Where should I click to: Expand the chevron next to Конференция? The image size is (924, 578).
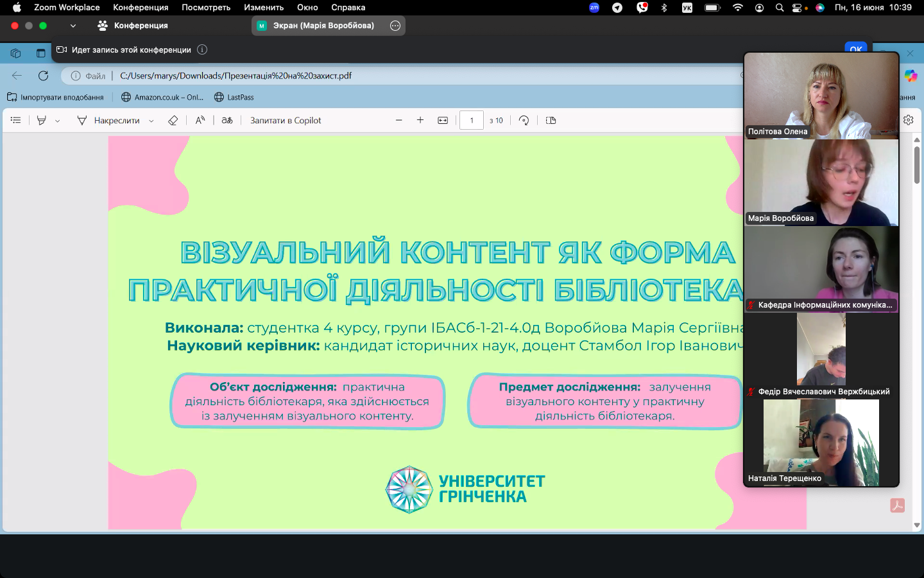tap(73, 26)
